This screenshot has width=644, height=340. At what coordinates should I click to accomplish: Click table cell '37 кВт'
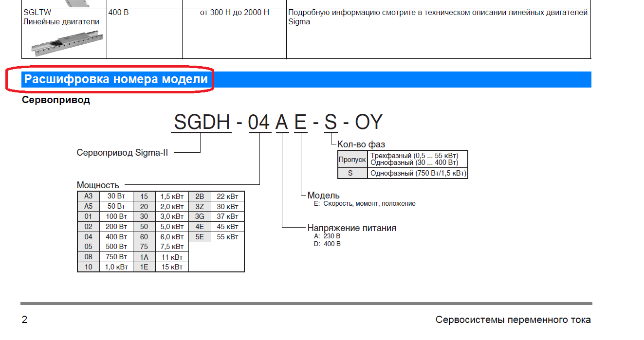[x=228, y=216]
